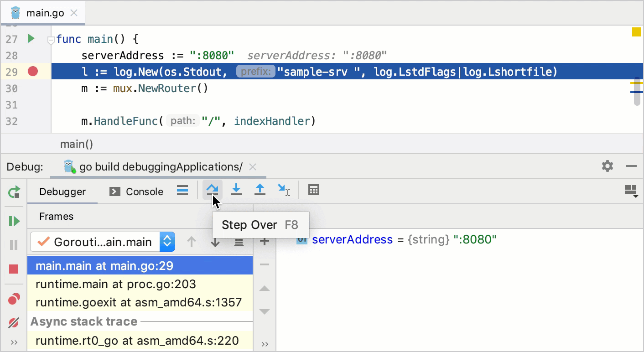Open the Goroutine selector dropdown

coord(103,242)
